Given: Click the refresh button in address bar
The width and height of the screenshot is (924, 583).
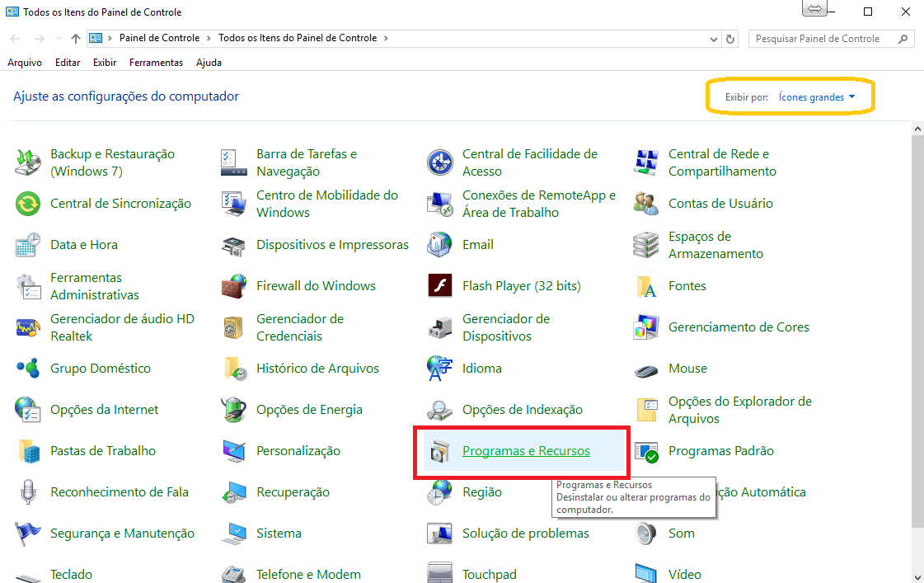Looking at the screenshot, I should 730,39.
